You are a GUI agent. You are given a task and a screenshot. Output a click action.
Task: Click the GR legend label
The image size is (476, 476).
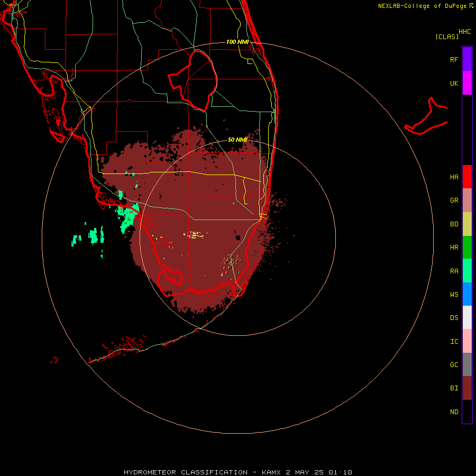[x=454, y=200]
